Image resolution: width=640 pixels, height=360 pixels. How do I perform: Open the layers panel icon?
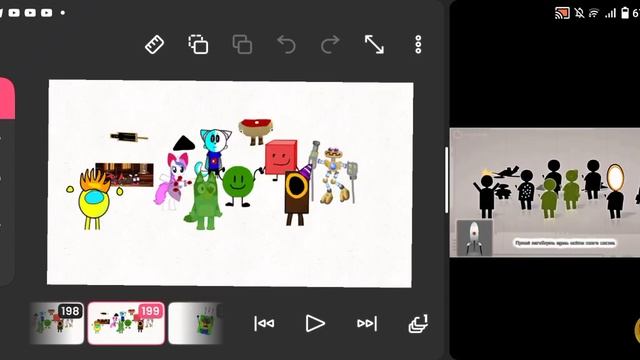[x=418, y=324]
